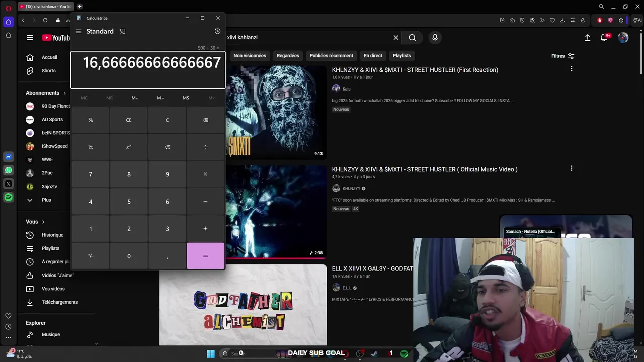The width and height of the screenshot is (644, 362).
Task: Open Messenger in Opera sidebar
Action: point(8,157)
